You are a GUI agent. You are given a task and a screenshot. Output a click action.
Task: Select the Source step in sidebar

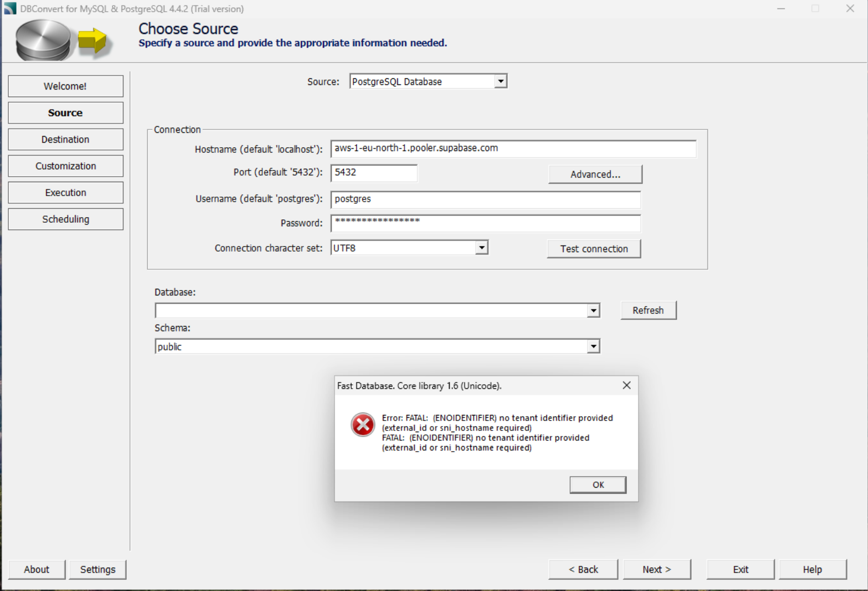click(x=66, y=113)
